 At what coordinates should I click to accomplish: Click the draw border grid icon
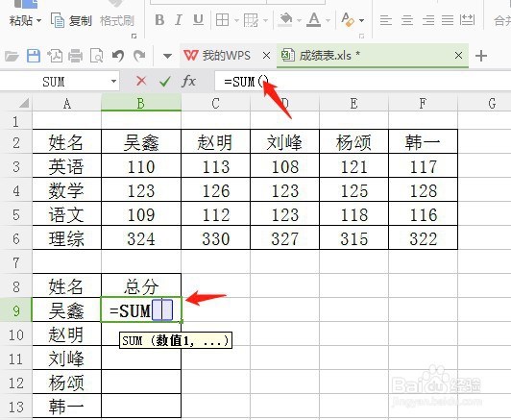tap(251, 20)
